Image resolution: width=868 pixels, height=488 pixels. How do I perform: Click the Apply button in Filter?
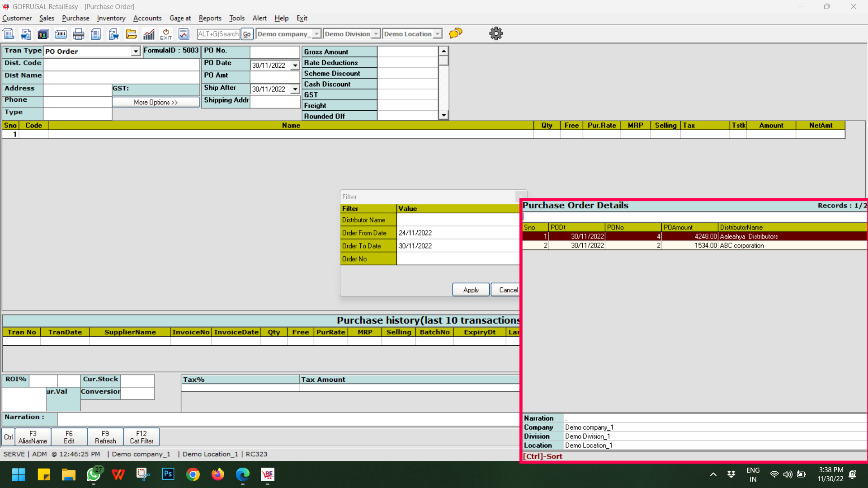[x=471, y=290]
